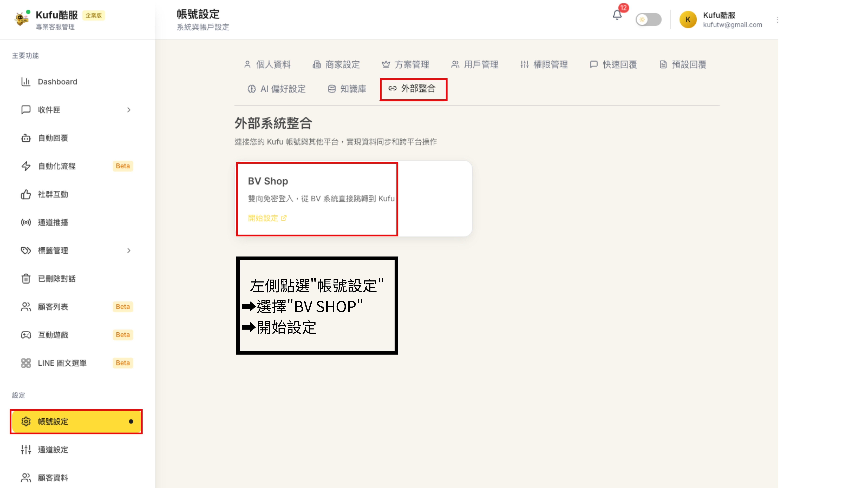868x488 pixels.
Task: Open 顧客資料 settings
Action: click(53, 477)
